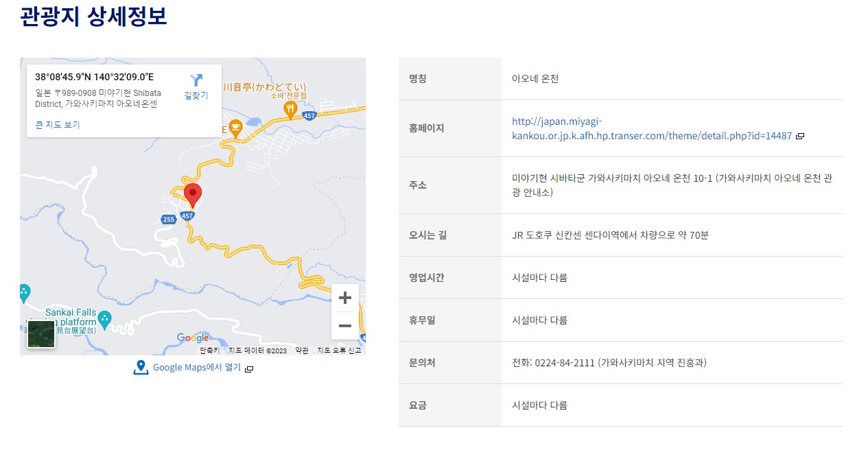
Task: Click external link icon next to Google Maps link
Action: (249, 368)
